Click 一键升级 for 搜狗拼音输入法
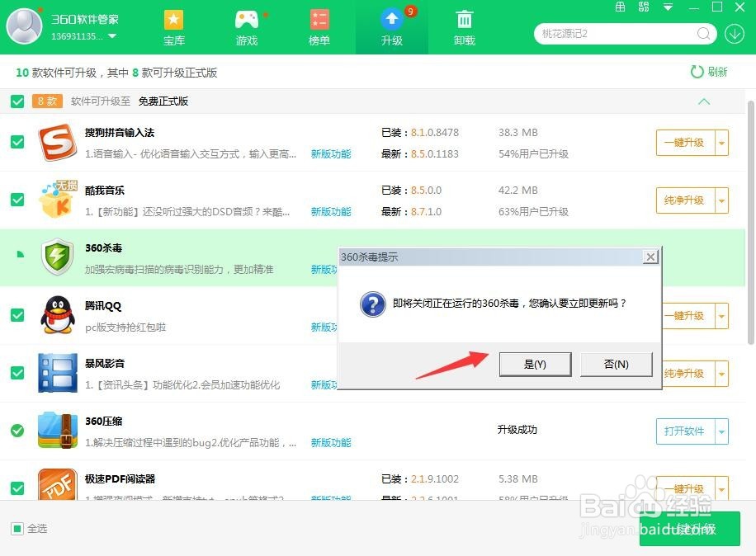Image resolution: width=756 pixels, height=556 pixels. coord(685,143)
